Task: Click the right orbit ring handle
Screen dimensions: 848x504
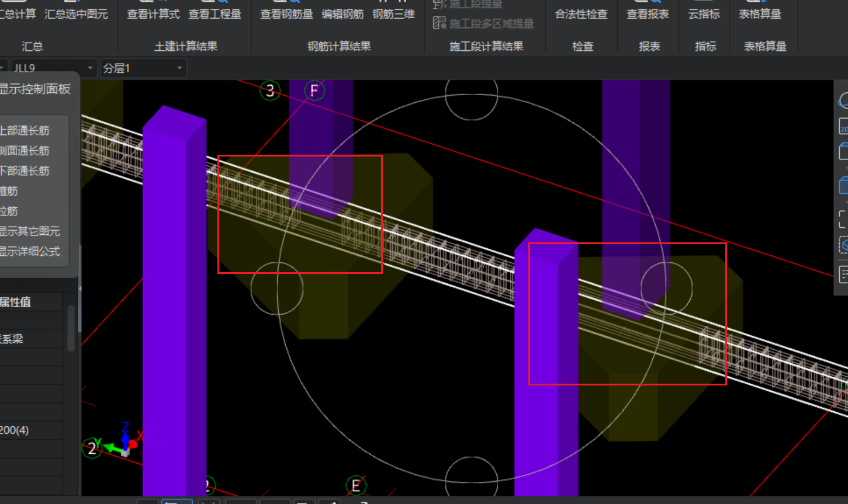Action: point(667,289)
